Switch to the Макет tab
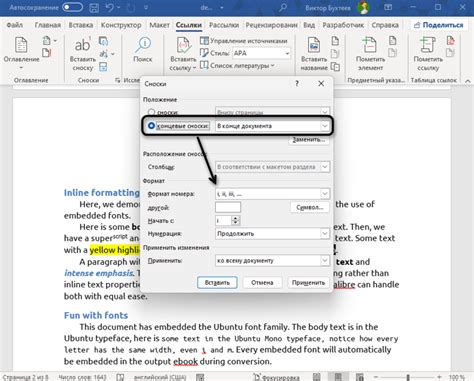Image resolution: width=474 pixels, height=381 pixels. click(x=159, y=25)
